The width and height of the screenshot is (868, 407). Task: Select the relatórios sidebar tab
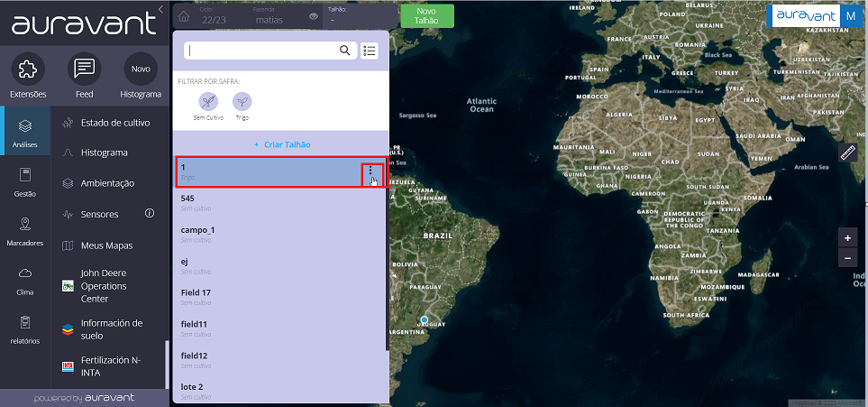(x=25, y=329)
